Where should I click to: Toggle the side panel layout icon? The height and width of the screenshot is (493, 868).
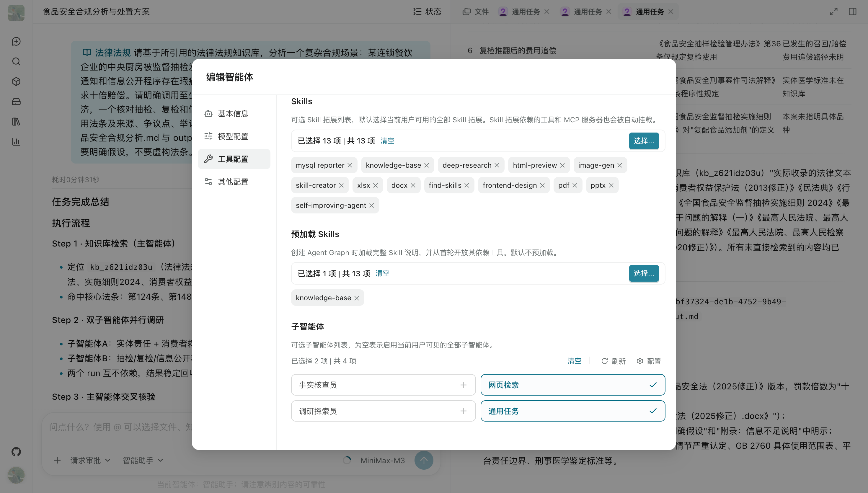pos(852,12)
